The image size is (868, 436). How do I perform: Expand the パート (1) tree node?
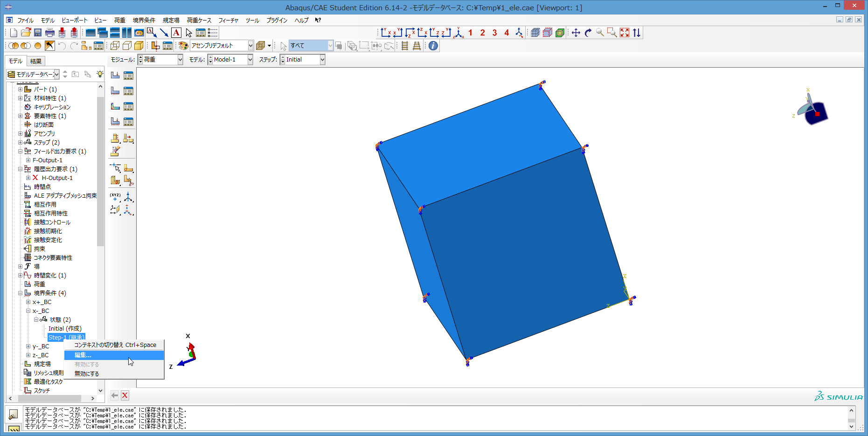(x=20, y=89)
